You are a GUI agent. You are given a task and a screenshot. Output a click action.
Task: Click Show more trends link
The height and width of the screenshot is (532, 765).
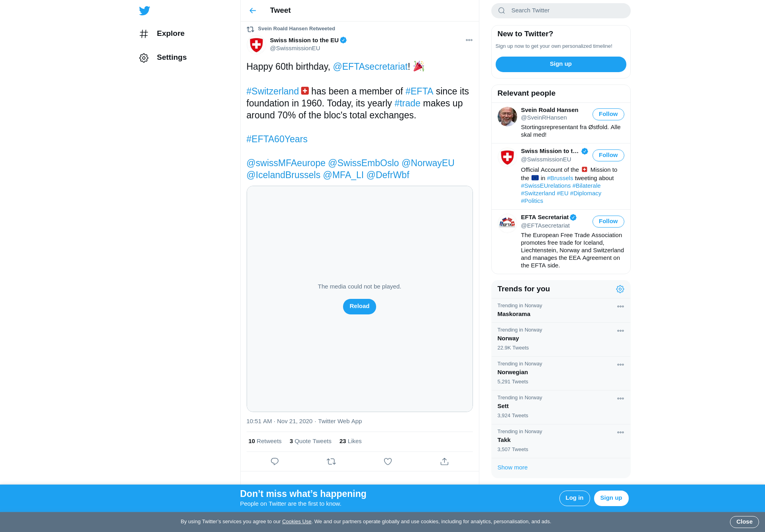(512, 467)
